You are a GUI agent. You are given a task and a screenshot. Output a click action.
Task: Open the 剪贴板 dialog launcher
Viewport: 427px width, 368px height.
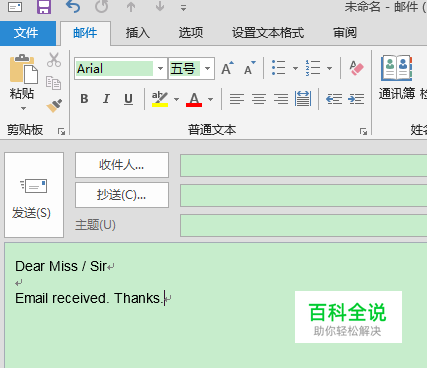(x=61, y=131)
